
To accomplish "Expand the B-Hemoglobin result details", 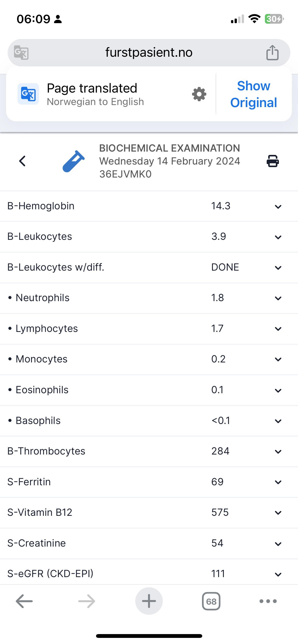I will pos(278,207).
